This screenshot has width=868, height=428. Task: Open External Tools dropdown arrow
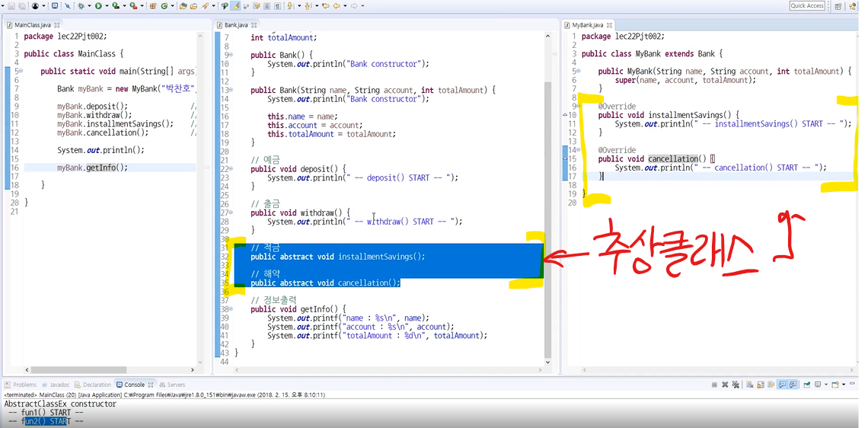pyautogui.click(x=142, y=6)
